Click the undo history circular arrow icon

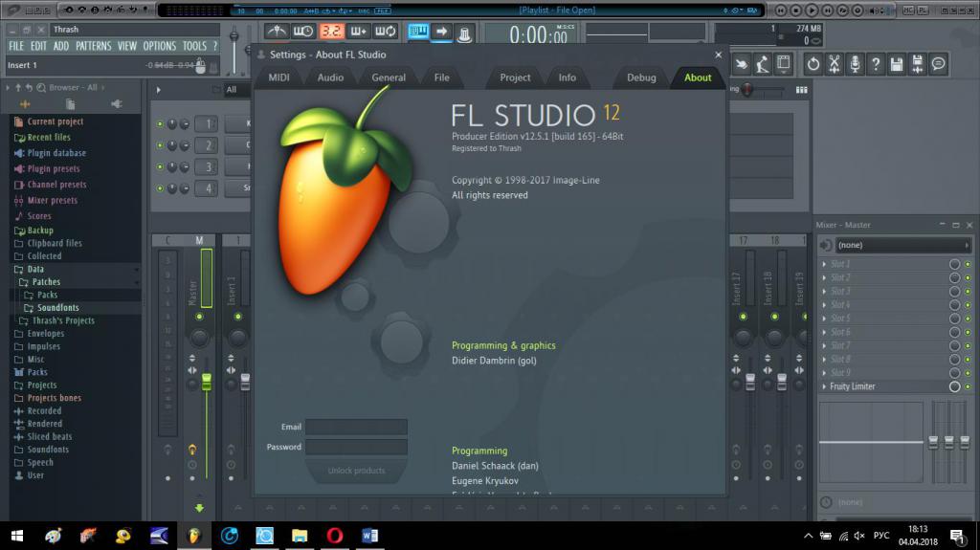pyautogui.click(x=813, y=64)
